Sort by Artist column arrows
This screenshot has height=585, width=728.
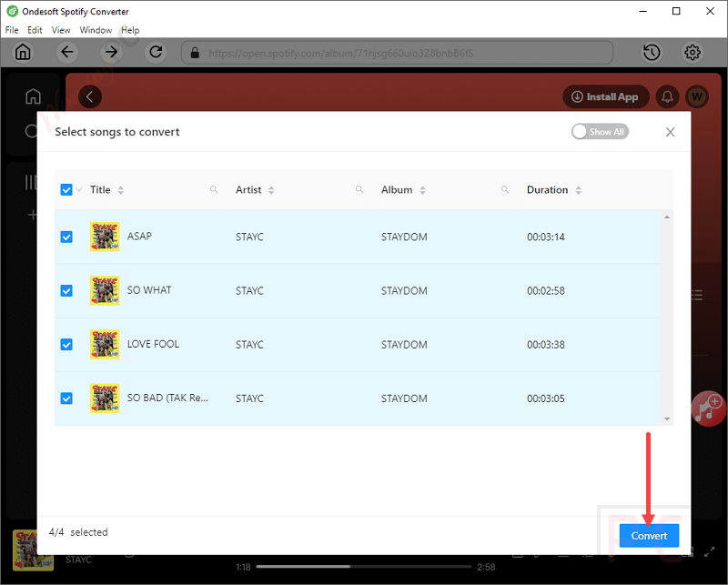(x=271, y=190)
